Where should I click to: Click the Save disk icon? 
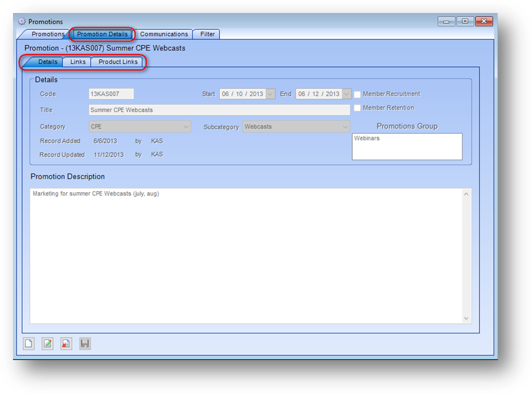(85, 344)
